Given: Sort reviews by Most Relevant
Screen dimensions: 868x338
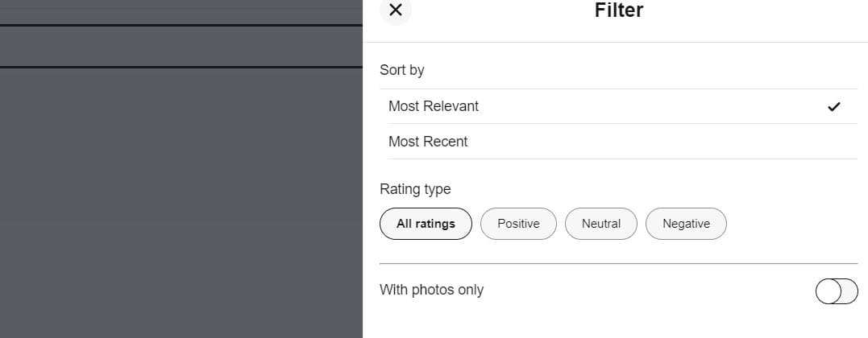Looking at the screenshot, I should coord(434,106).
